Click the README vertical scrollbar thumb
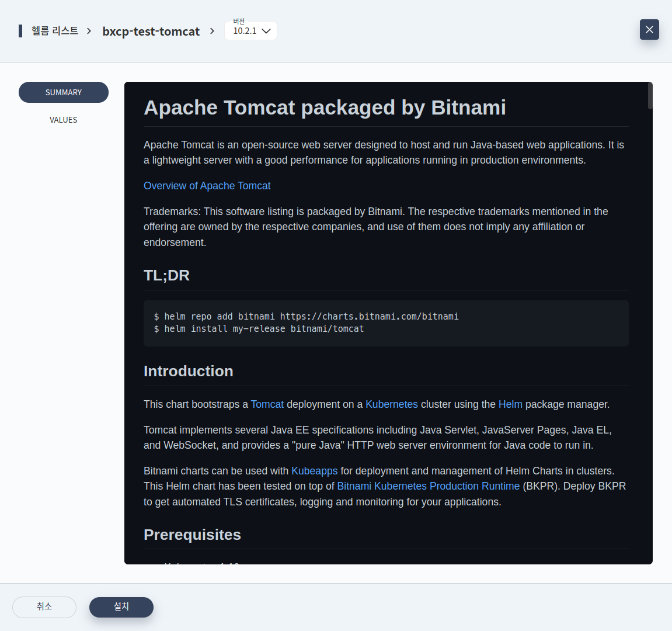 click(650, 96)
